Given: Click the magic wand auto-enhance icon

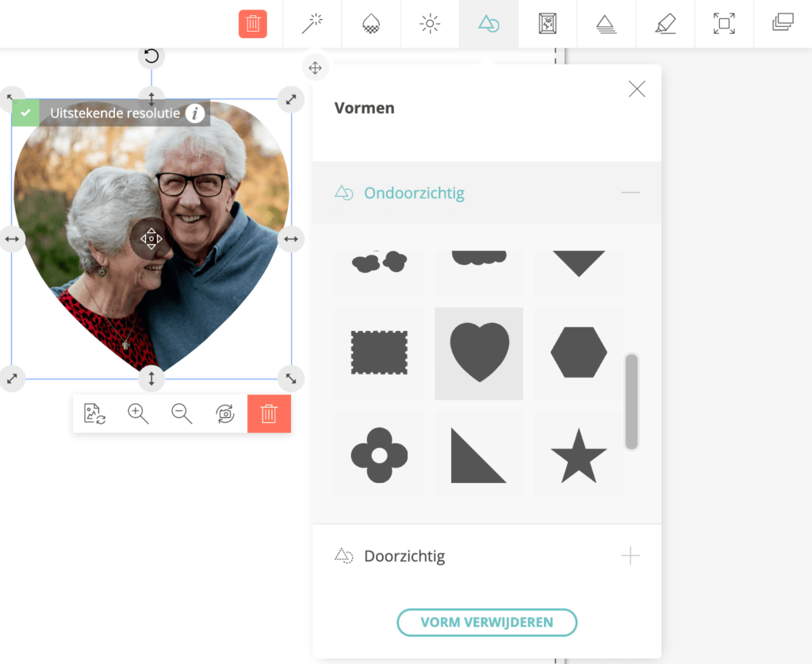Looking at the screenshot, I should [312, 24].
